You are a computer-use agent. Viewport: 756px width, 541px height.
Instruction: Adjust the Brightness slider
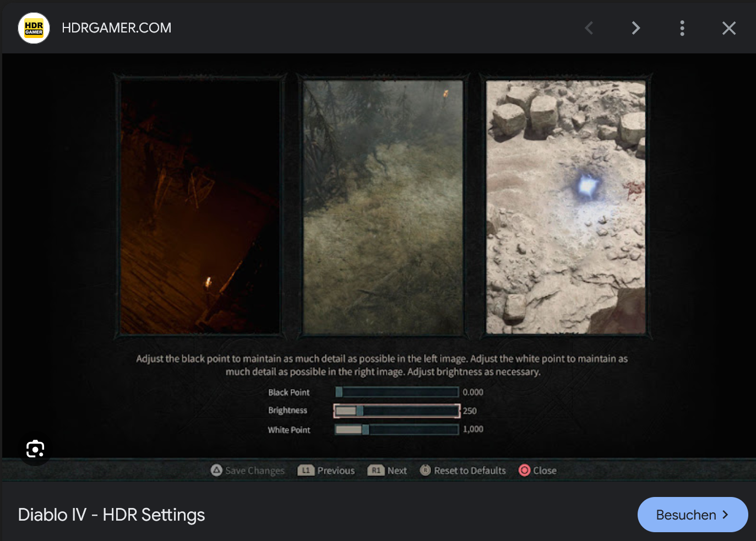pyautogui.click(x=397, y=411)
